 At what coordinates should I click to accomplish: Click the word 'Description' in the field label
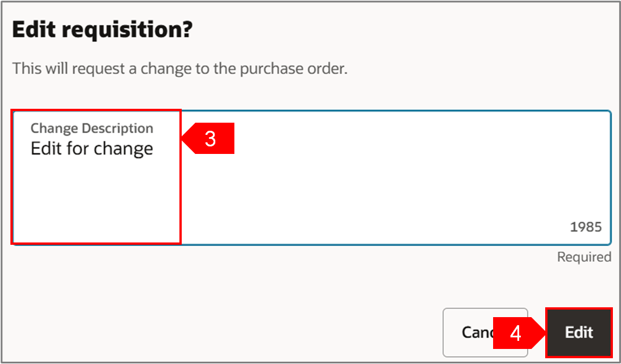(x=117, y=128)
